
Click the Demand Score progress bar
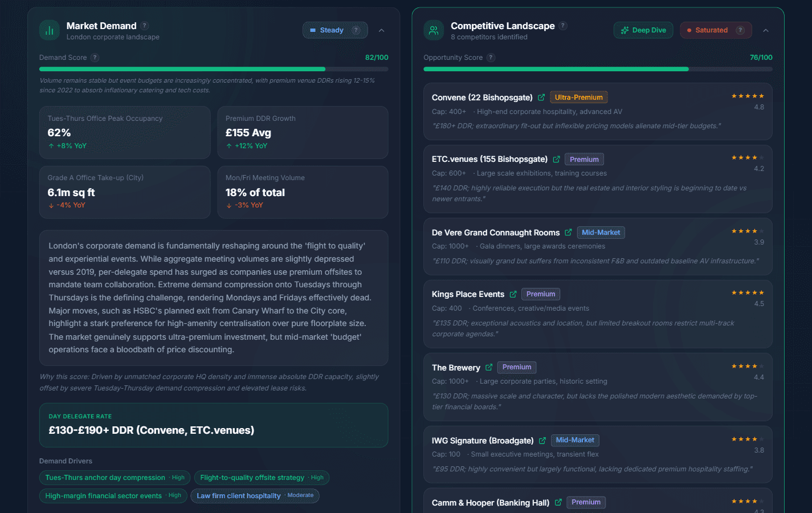214,69
